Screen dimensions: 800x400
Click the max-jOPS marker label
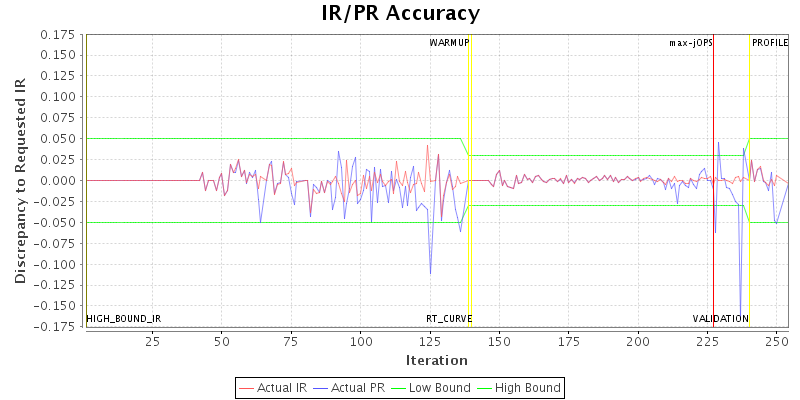click(691, 43)
